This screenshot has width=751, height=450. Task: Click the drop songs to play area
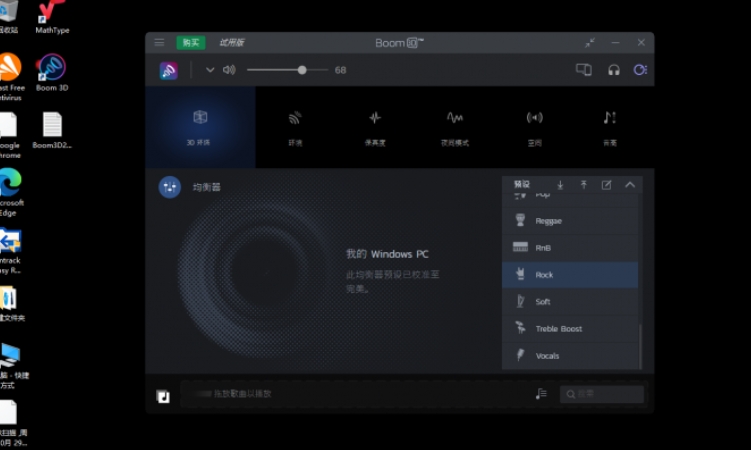pos(354,394)
